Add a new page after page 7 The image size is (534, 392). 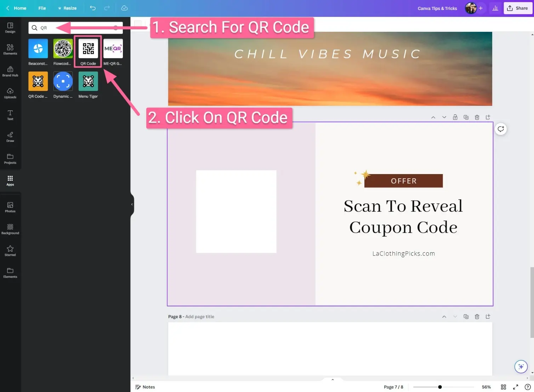(488, 117)
